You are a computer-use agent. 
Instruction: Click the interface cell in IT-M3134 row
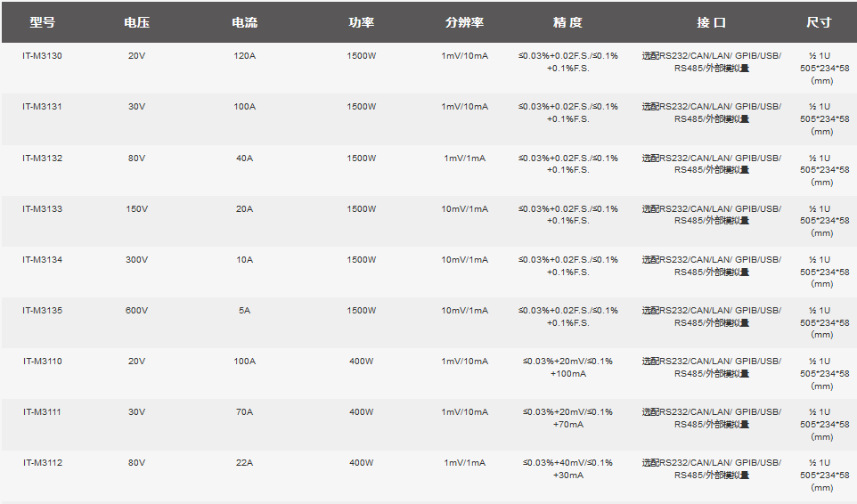[x=711, y=265]
